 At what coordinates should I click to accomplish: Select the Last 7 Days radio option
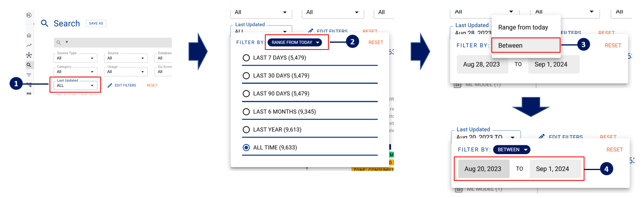(x=246, y=58)
